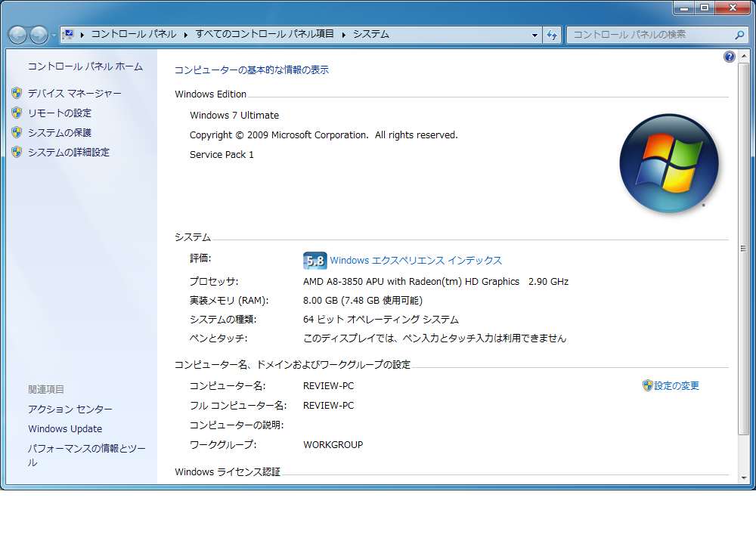
Task: Click REVIEW-PC beside フル コンピューター名
Action: [328, 406]
